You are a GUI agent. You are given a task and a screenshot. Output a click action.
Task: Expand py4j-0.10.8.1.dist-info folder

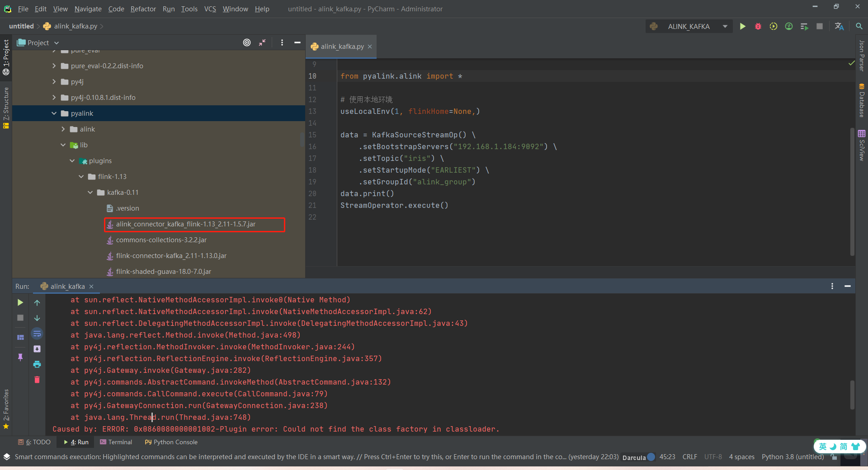[54, 98]
